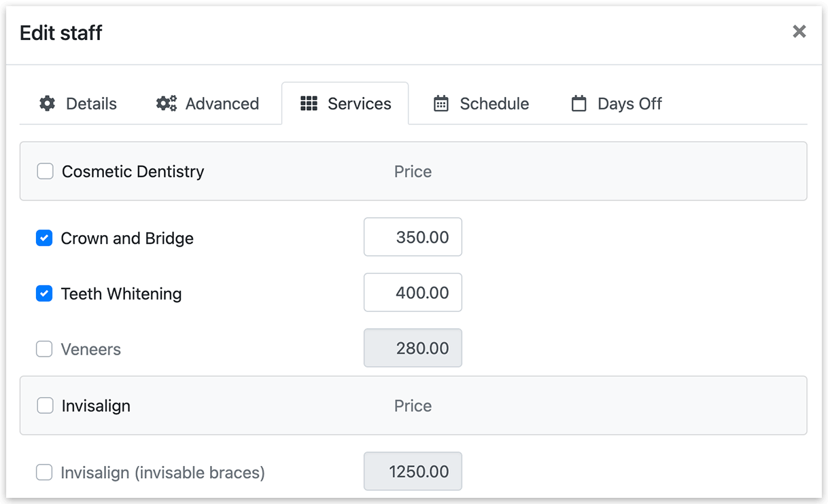
Task: Open the Details tab
Action: tap(77, 103)
